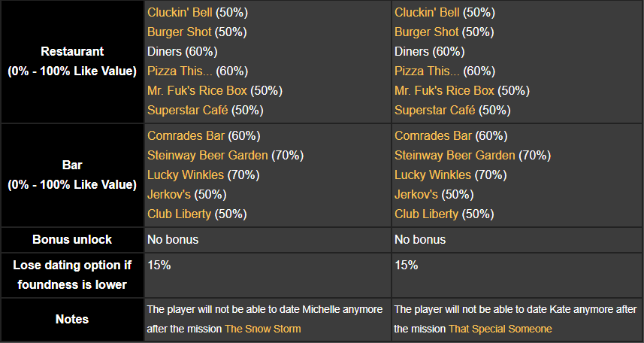Click Jerkov's link in right column
This screenshot has height=343, width=644.
pyautogui.click(x=416, y=195)
